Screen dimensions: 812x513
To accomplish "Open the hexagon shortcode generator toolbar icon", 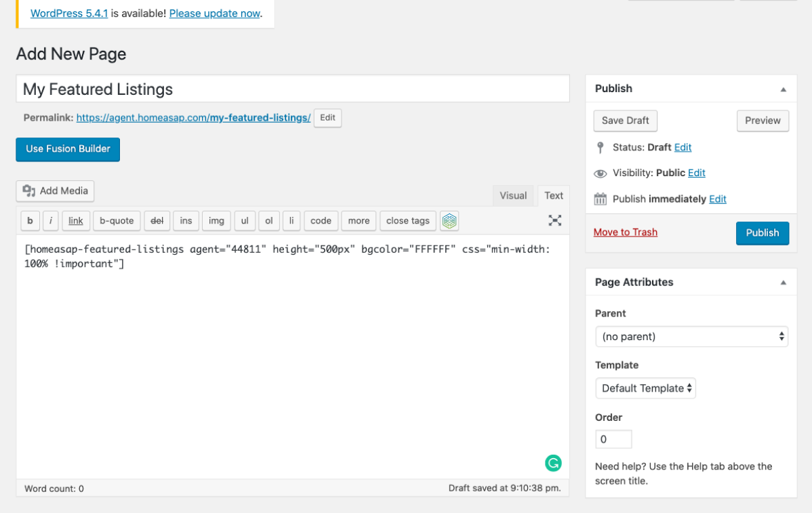I will click(449, 220).
